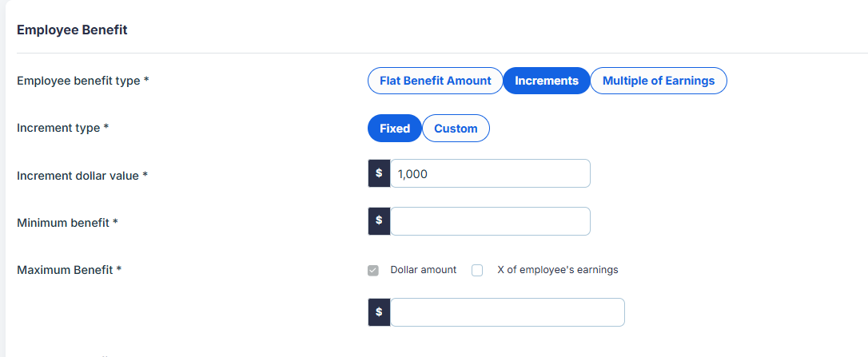Viewport: 868px width, 357px height.
Task: Uncheck the Dollar amount checkbox
Action: point(373,270)
